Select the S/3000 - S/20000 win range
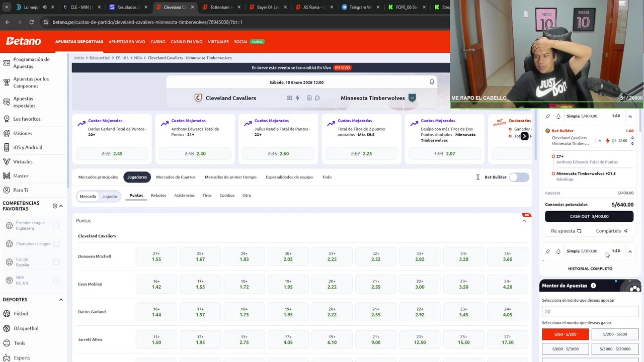The height and width of the screenshot is (362, 644). coord(615,349)
